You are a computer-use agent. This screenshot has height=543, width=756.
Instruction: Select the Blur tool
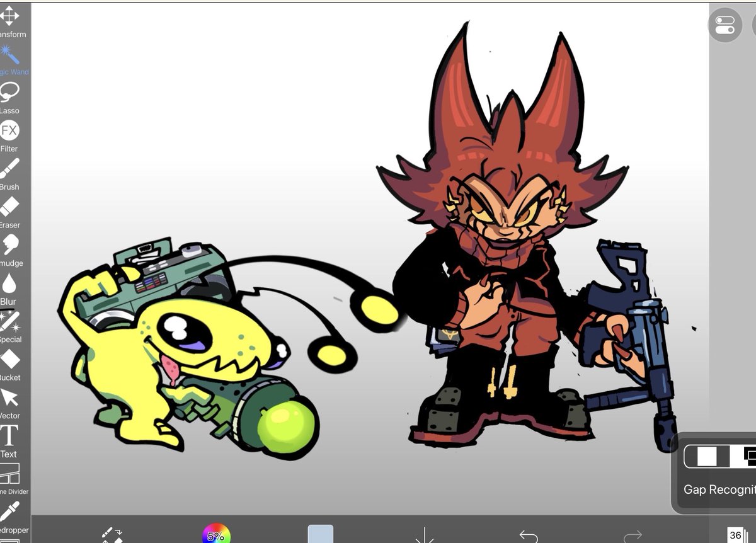click(x=9, y=289)
